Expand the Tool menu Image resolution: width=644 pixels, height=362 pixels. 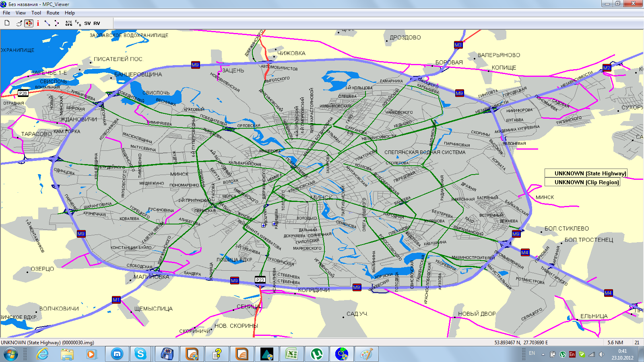[36, 13]
